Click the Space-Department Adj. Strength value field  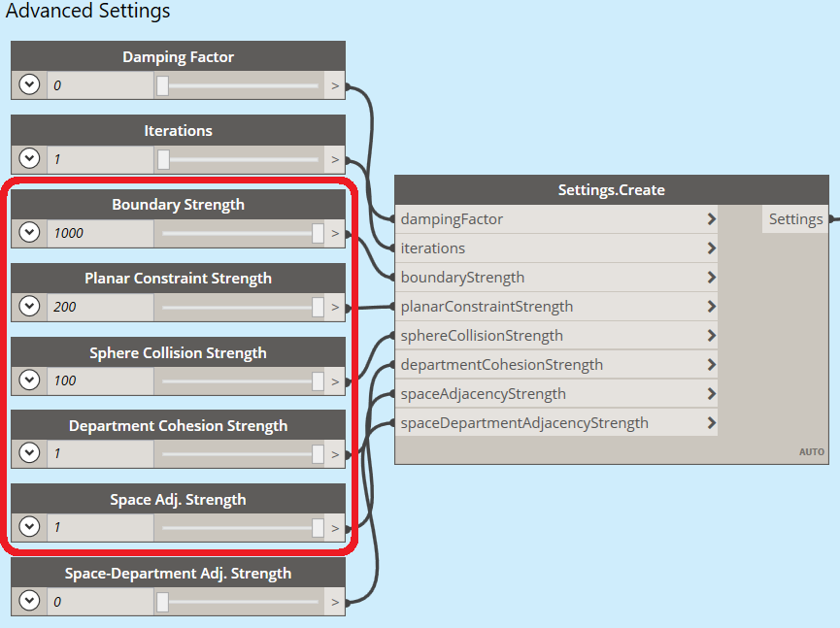(x=100, y=601)
